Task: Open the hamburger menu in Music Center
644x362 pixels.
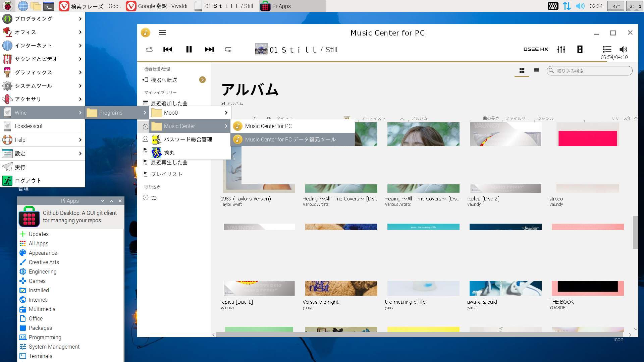Action: click(x=162, y=33)
